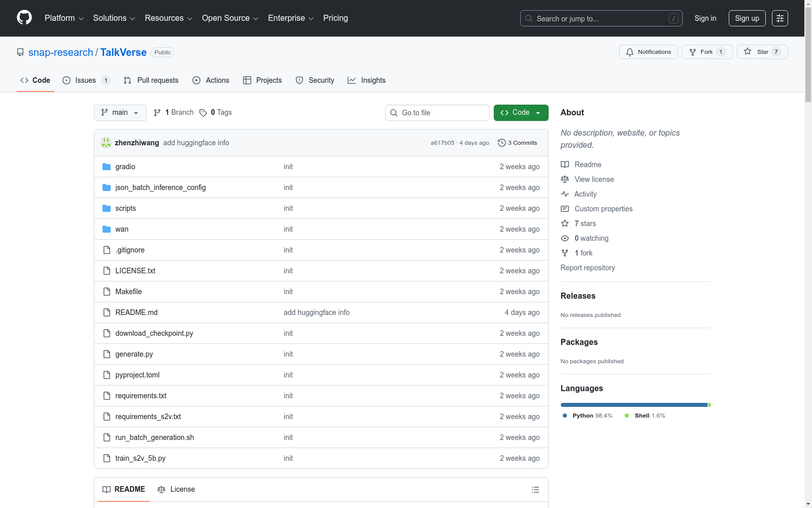The image size is (812, 508).
Task: Click the Shell language bar segment
Action: click(x=709, y=405)
